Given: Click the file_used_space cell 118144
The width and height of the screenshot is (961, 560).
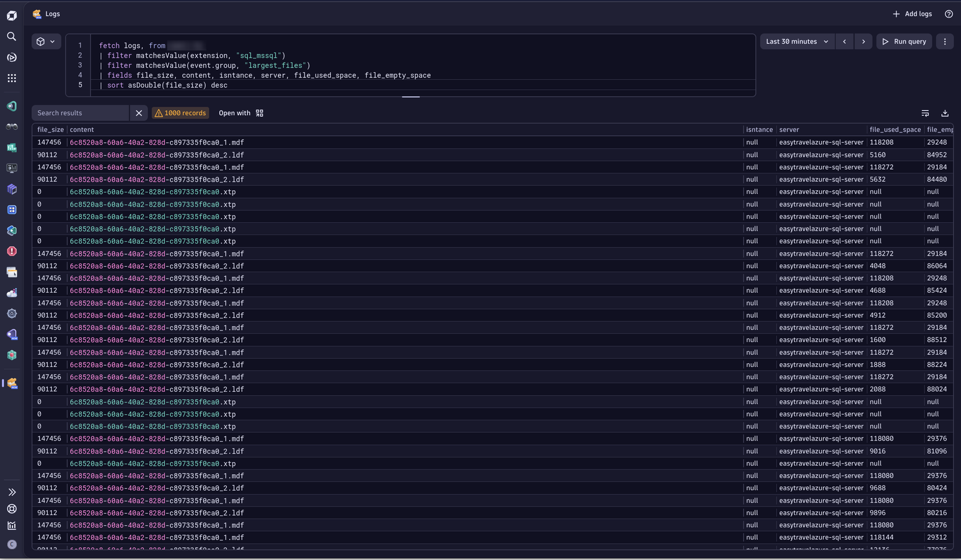Looking at the screenshot, I should click(881, 537).
